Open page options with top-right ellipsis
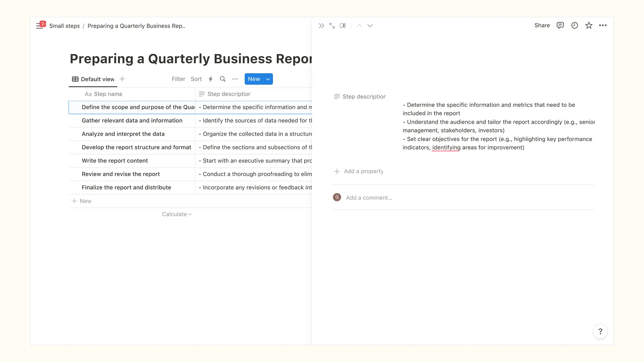This screenshot has width=644, height=362. [x=603, y=25]
